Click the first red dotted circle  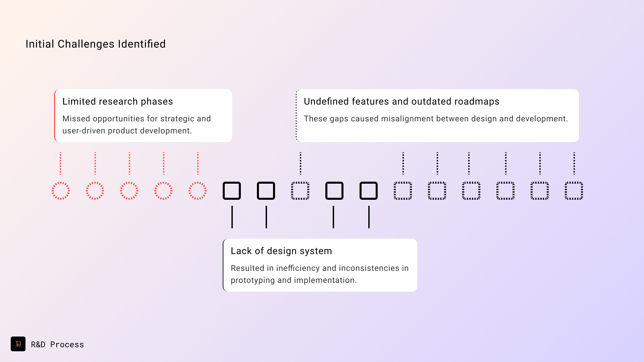click(x=61, y=191)
